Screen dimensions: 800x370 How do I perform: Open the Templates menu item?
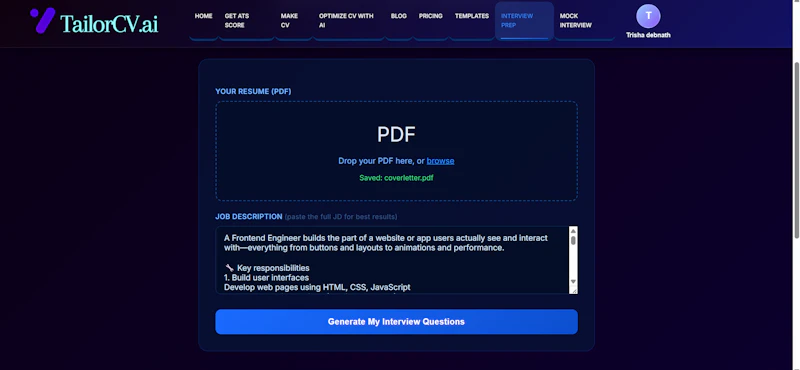[x=472, y=16]
